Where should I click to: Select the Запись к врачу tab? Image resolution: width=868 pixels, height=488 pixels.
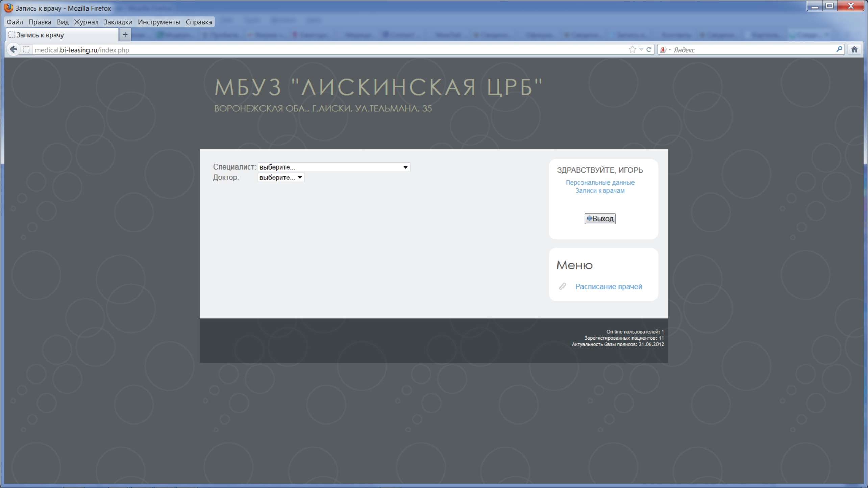pos(62,35)
